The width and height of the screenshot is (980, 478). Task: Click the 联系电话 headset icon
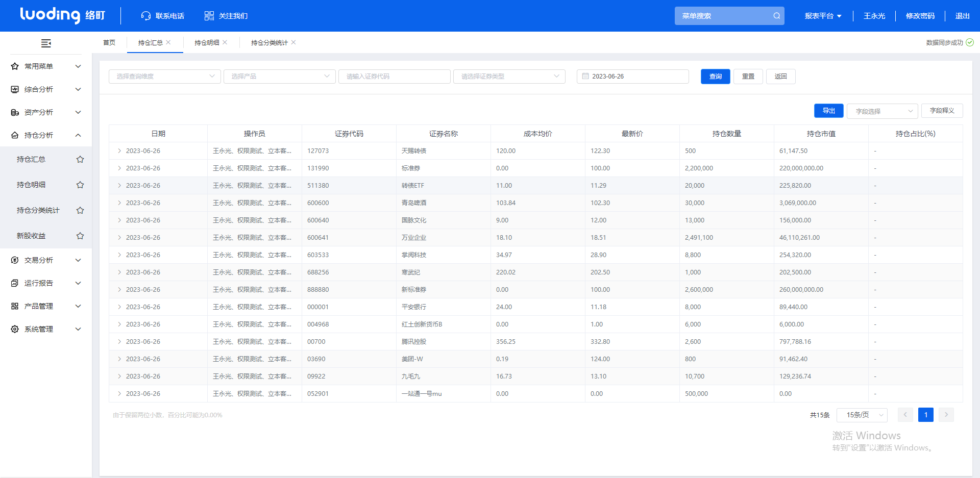tap(146, 16)
